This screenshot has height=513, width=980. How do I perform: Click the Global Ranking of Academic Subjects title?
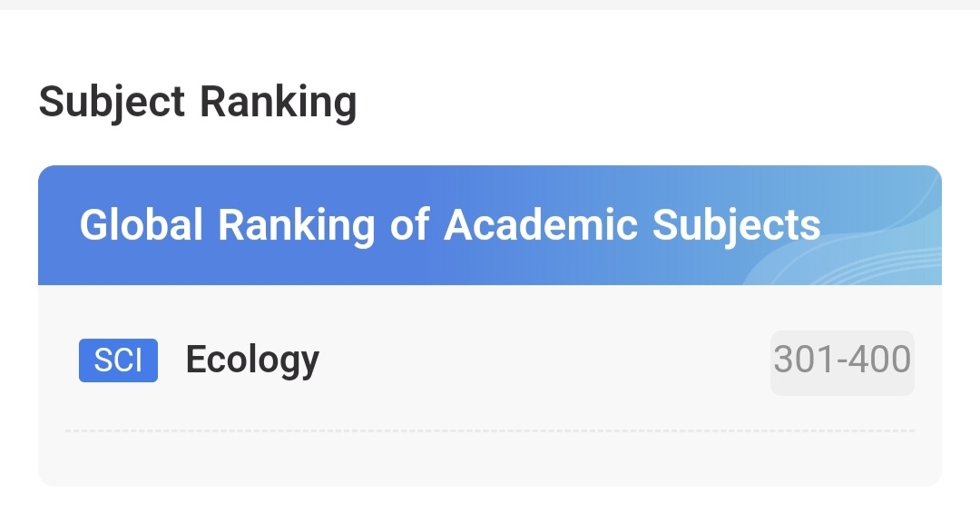click(450, 224)
